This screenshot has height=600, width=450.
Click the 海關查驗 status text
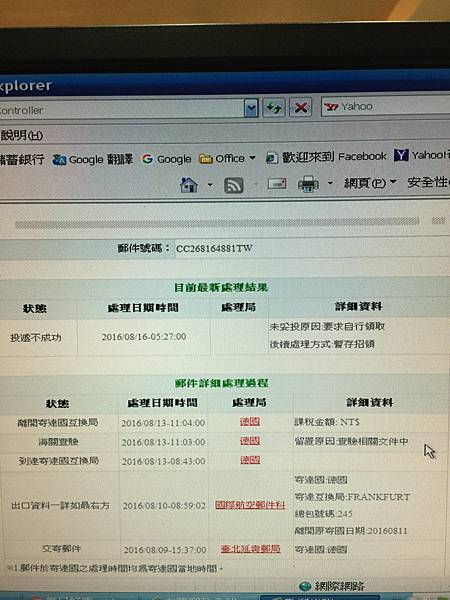pos(58,442)
